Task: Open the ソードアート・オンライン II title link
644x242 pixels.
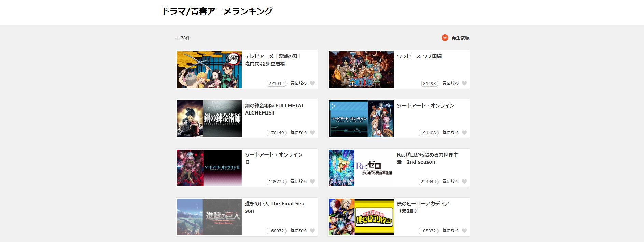Action: [274, 159]
